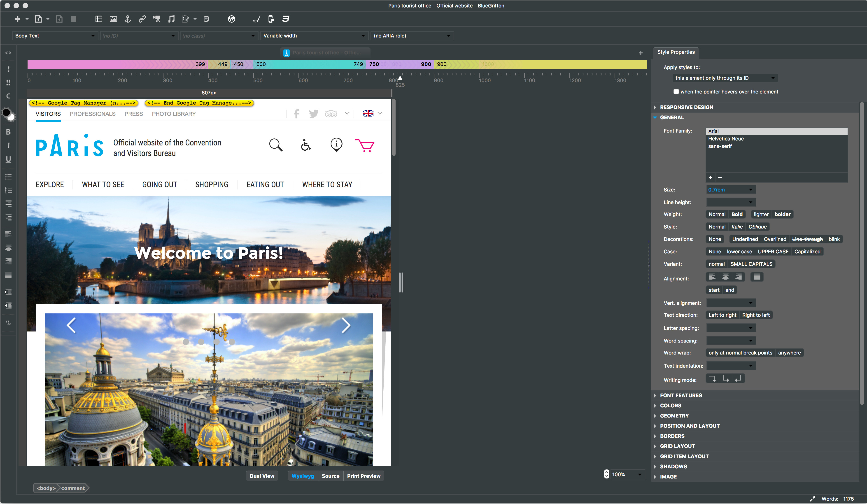Click the Print Preview button
The image size is (867, 504).
click(363, 476)
